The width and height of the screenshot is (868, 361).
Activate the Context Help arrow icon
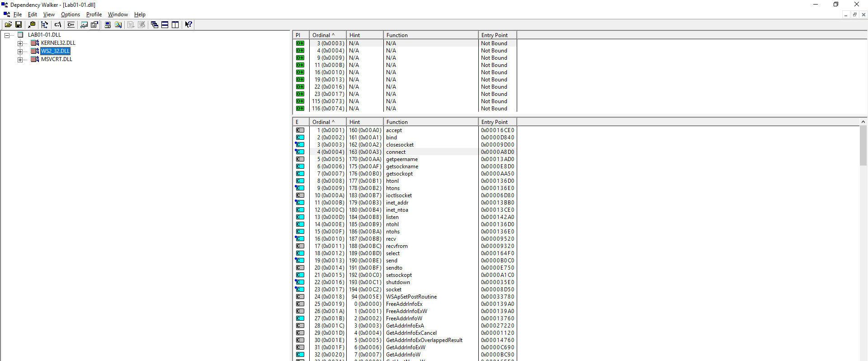click(x=189, y=25)
